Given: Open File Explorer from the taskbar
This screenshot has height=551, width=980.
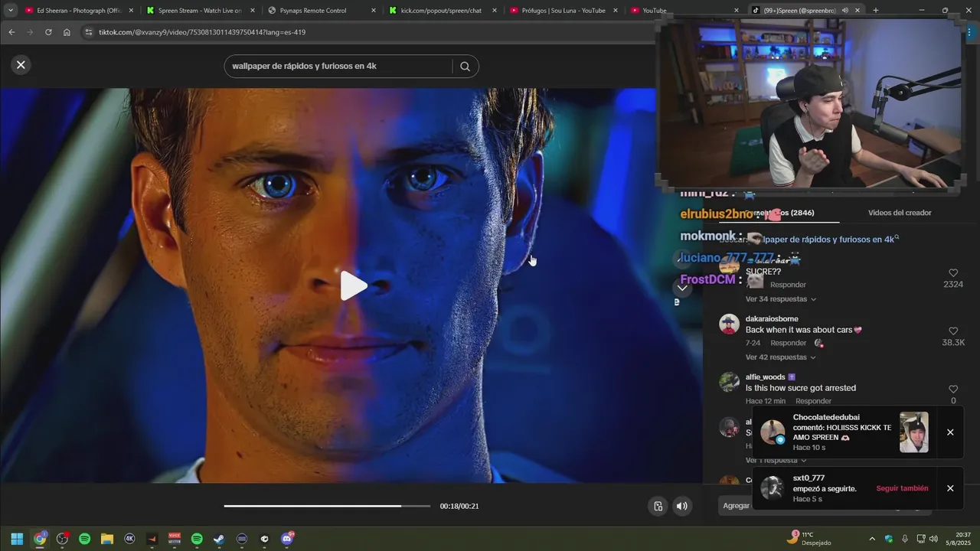Looking at the screenshot, I should pyautogui.click(x=107, y=539).
